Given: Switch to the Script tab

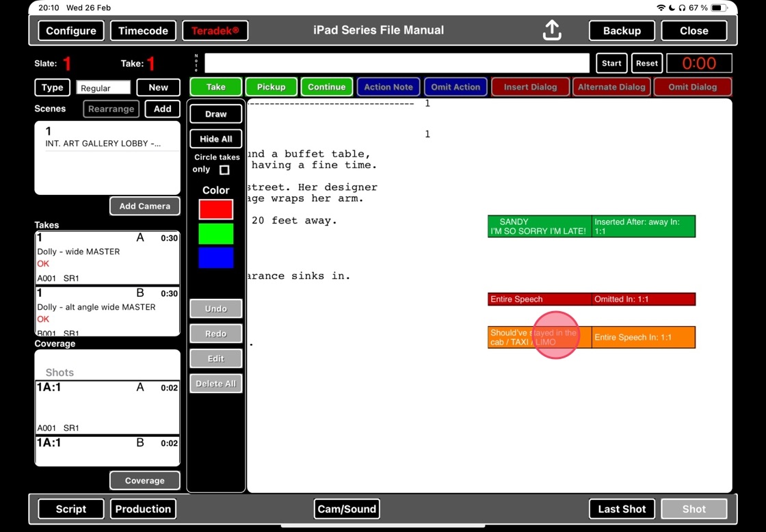Looking at the screenshot, I should [x=71, y=509].
